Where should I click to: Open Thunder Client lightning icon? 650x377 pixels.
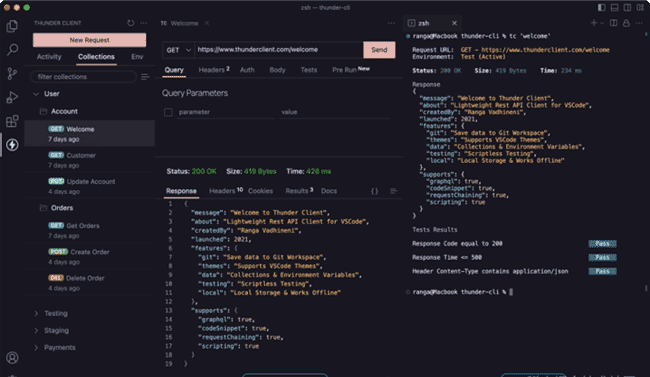12,145
